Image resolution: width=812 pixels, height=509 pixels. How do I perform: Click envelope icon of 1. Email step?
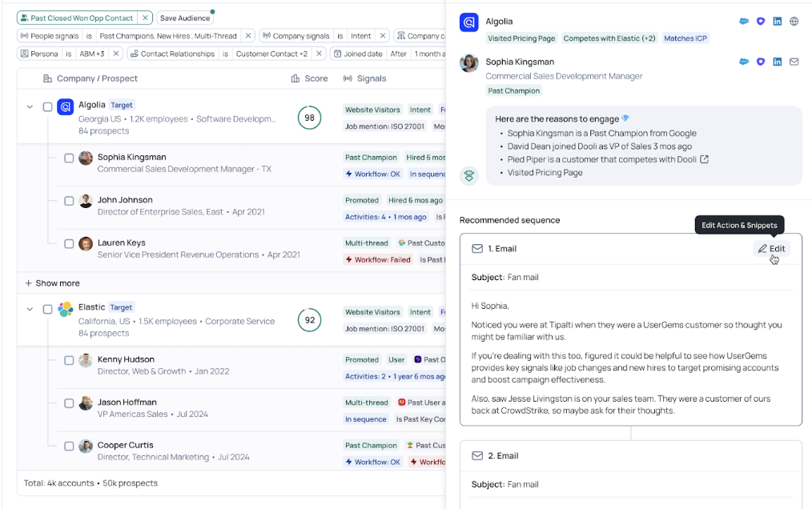pos(477,249)
